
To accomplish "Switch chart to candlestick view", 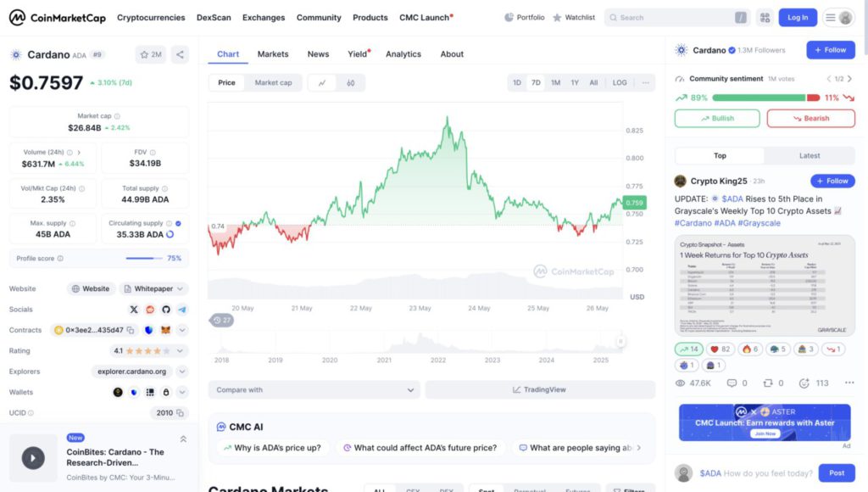I will point(350,83).
